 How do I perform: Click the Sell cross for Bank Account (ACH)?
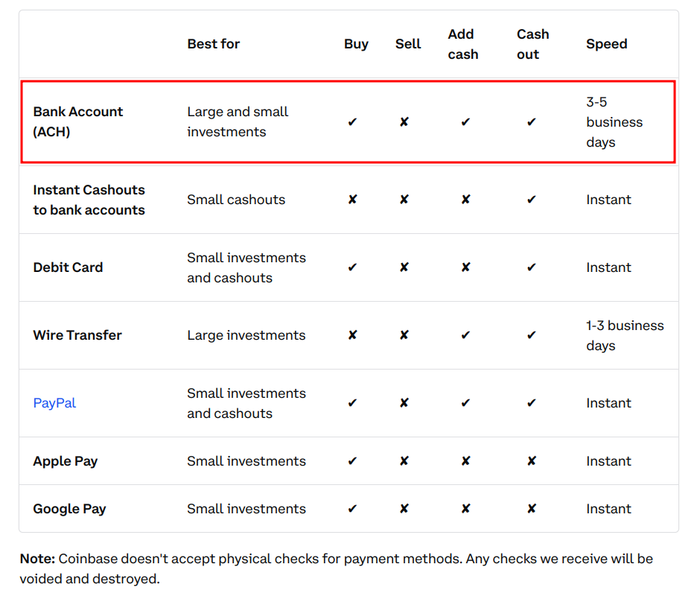tap(404, 122)
